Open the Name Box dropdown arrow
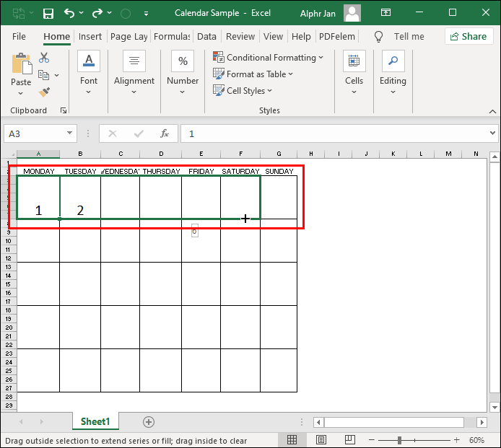This screenshot has width=501, height=448. [x=69, y=133]
